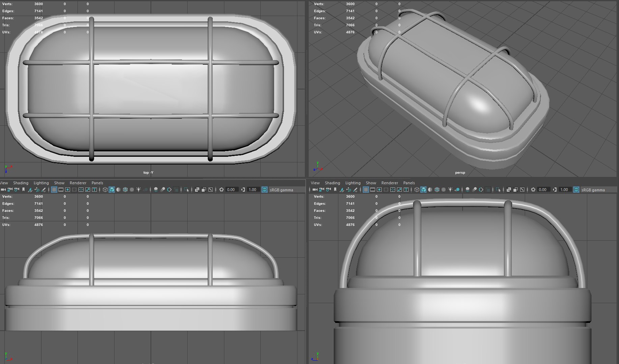Click Lock Camera icon in right panel toolbar

[321, 190]
